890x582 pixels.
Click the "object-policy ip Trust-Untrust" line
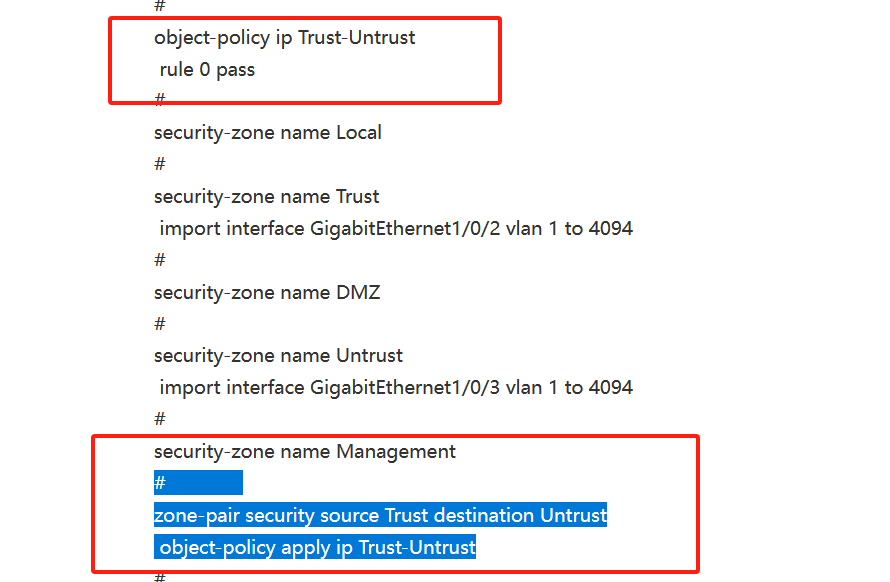click(284, 38)
